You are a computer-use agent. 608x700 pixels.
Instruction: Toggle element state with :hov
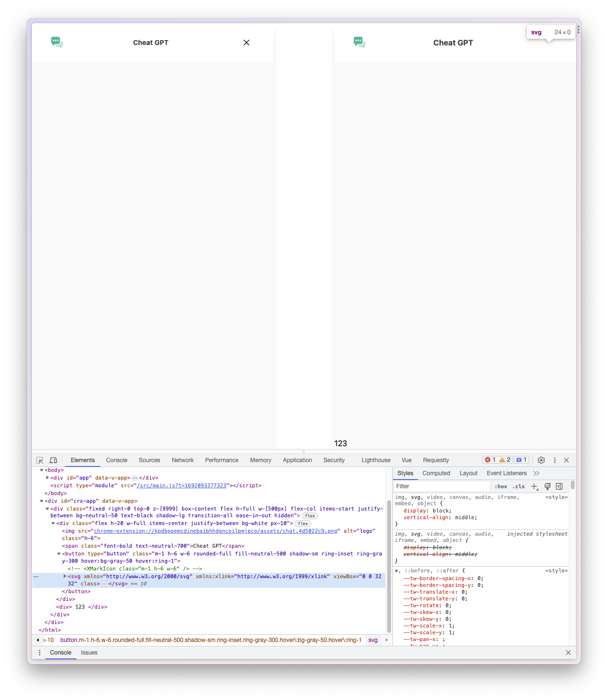click(501, 486)
